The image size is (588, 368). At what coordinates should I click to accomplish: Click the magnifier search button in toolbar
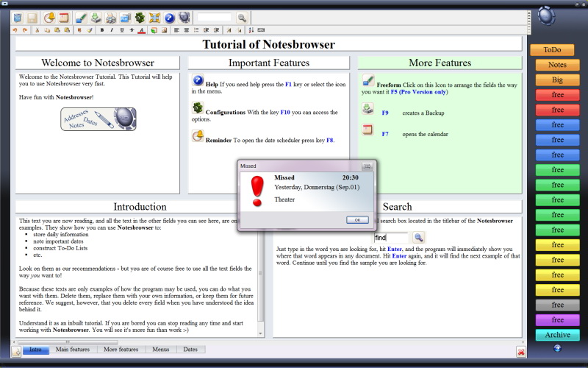pos(242,18)
